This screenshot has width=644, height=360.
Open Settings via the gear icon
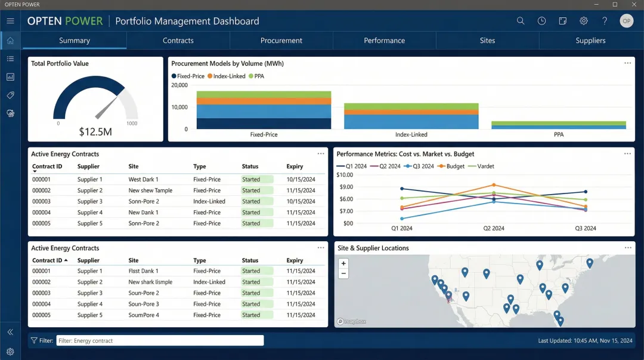click(583, 20)
